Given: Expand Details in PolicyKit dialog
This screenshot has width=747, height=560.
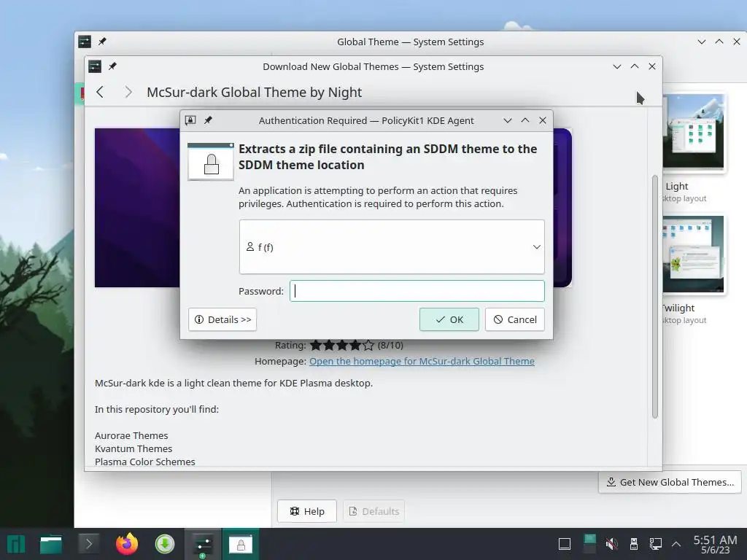Looking at the screenshot, I should click(222, 319).
